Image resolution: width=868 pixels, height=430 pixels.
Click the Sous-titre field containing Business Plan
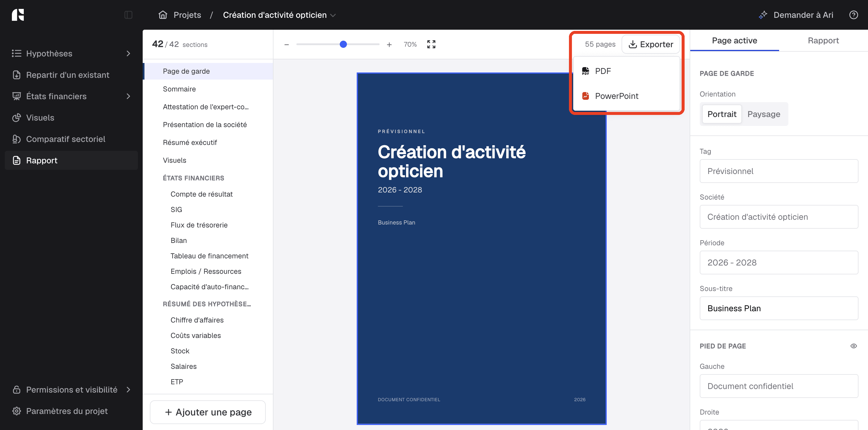click(779, 309)
